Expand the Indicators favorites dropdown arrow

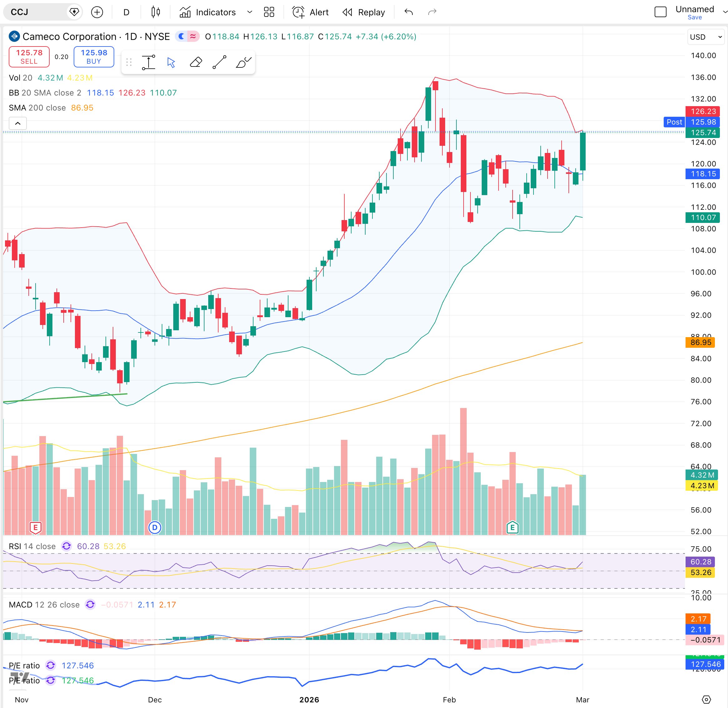(x=250, y=12)
